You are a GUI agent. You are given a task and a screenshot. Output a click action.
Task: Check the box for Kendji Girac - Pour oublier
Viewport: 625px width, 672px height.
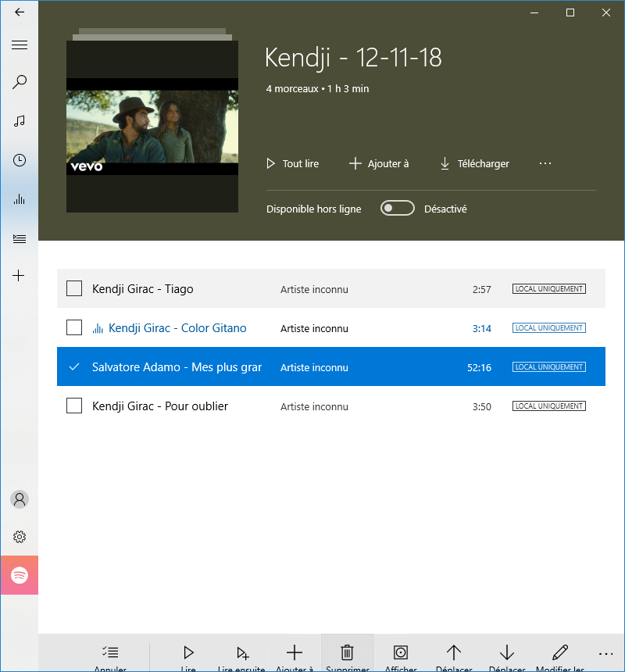[x=74, y=406]
